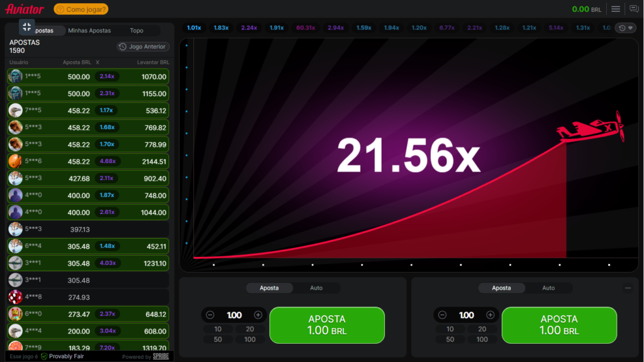Decrease bet with minus icon in left panel
Image resolution: width=644 pixels, height=362 pixels.
pyautogui.click(x=210, y=315)
